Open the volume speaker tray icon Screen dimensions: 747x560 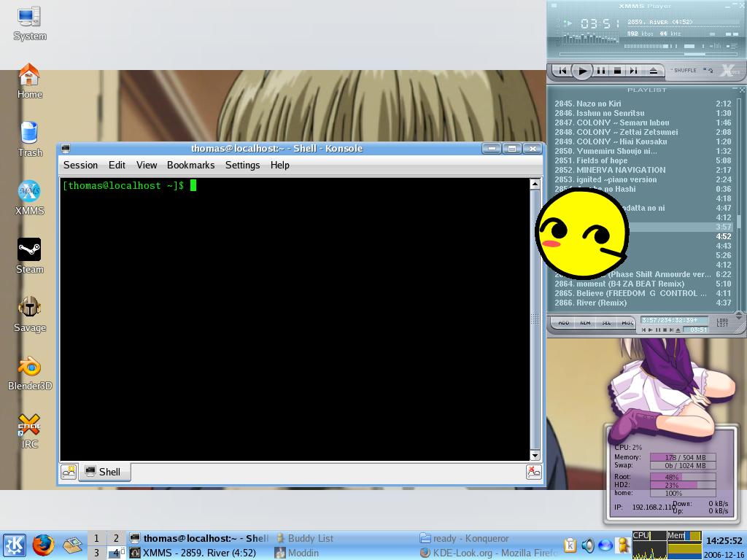[x=588, y=545]
